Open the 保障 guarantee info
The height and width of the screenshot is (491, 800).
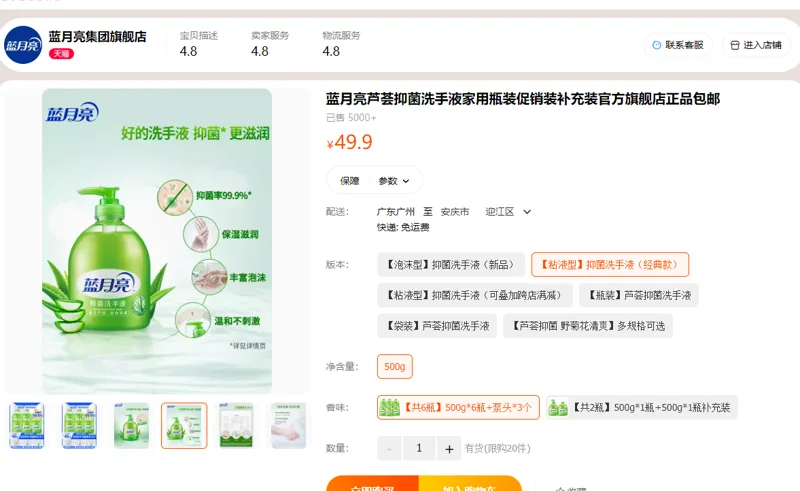(x=350, y=181)
